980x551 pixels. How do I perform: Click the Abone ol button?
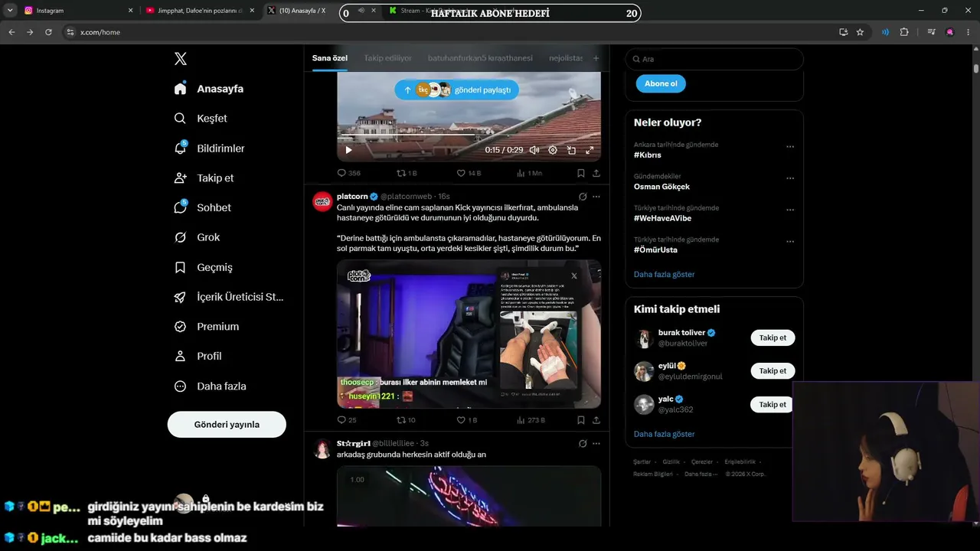pos(661,83)
